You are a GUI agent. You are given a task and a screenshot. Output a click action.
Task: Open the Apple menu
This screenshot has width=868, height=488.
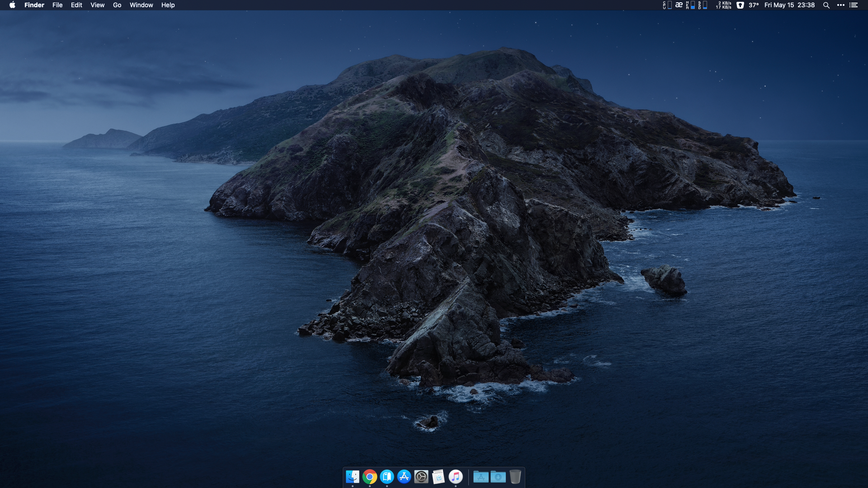(x=12, y=5)
